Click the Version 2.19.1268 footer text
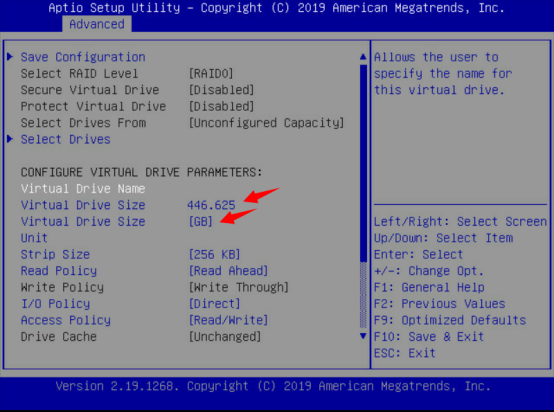The image size is (554, 412). (273, 386)
